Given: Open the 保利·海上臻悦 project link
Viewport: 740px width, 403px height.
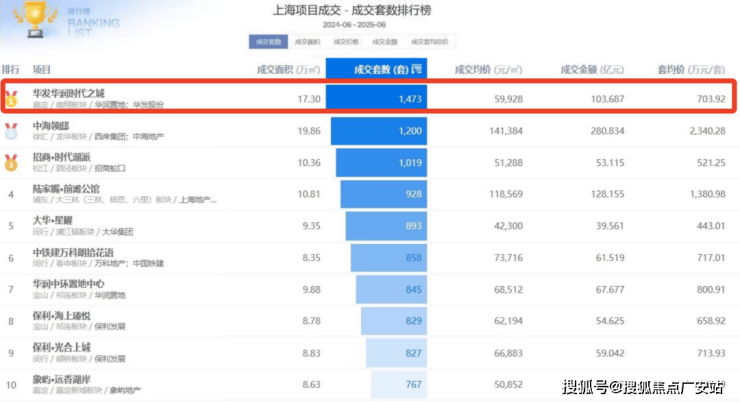Looking at the screenshot, I should point(66,315).
